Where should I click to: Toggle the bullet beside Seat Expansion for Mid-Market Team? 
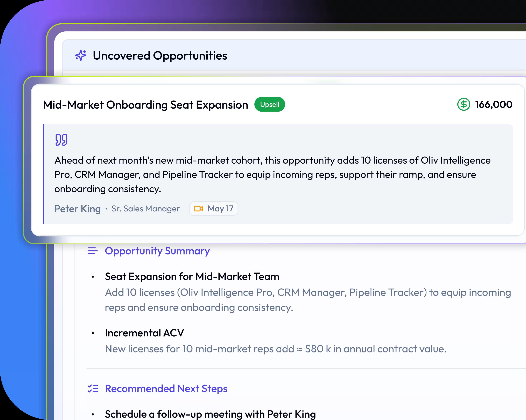coord(93,277)
